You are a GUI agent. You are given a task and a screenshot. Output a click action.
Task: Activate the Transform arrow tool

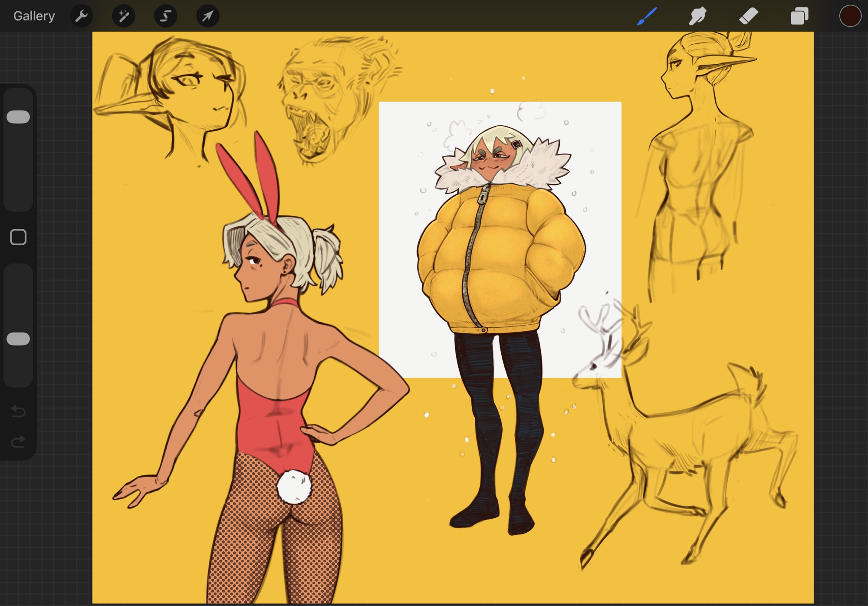tap(208, 16)
